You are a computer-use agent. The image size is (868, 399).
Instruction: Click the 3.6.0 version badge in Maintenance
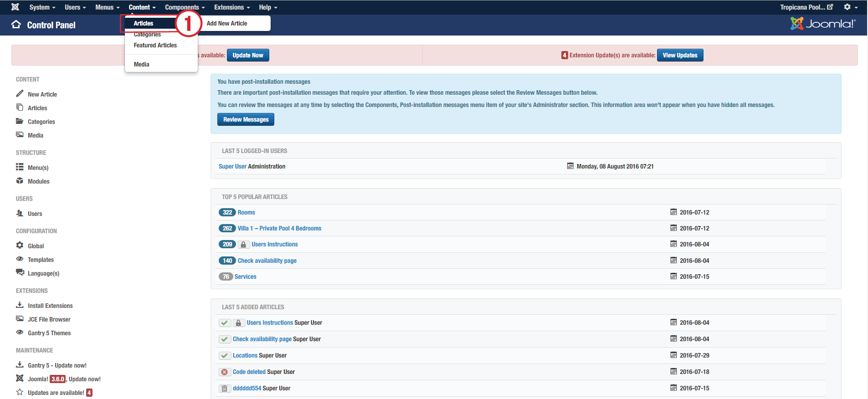(x=58, y=379)
